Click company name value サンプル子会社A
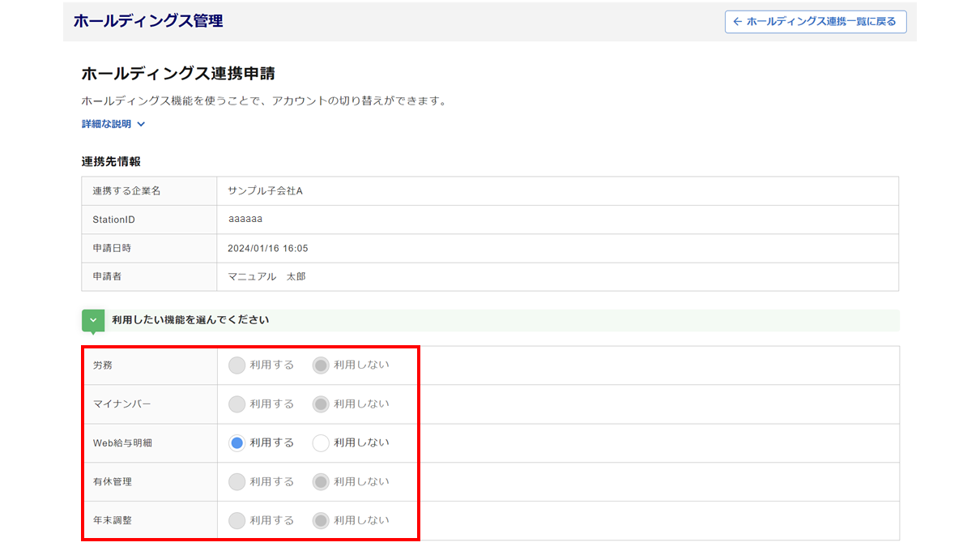This screenshot has width=980, height=551. pyautogui.click(x=265, y=191)
